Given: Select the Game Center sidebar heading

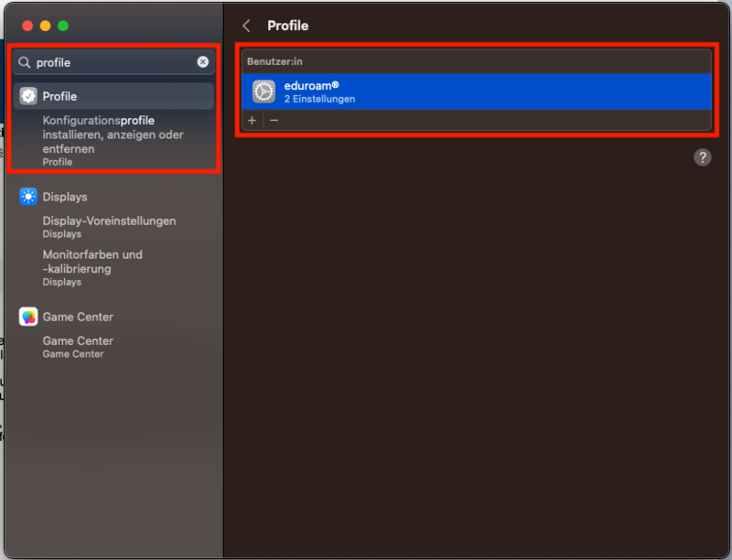Looking at the screenshot, I should [78, 317].
